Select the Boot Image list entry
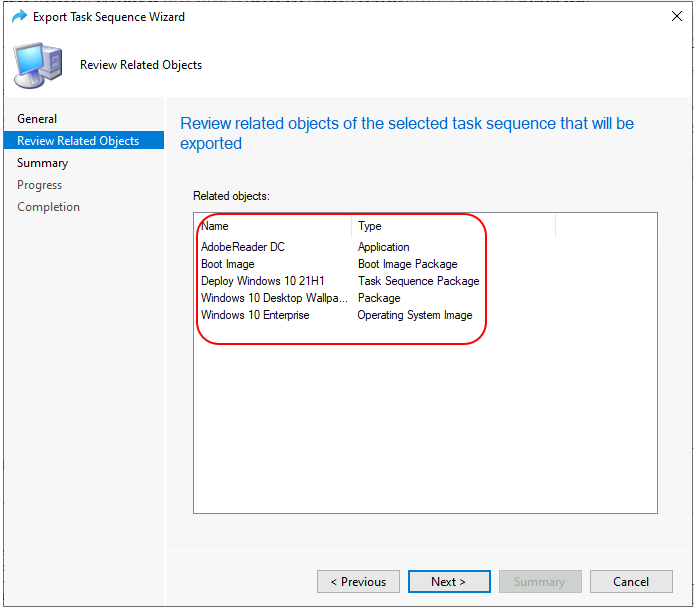The image size is (696, 611). point(228,264)
